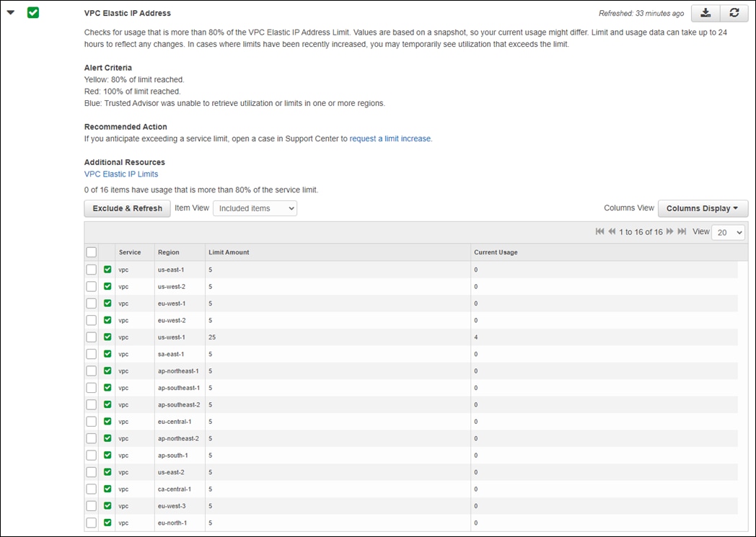Click green status icon in eu-west-1 row
756x537 pixels.
pos(107,303)
